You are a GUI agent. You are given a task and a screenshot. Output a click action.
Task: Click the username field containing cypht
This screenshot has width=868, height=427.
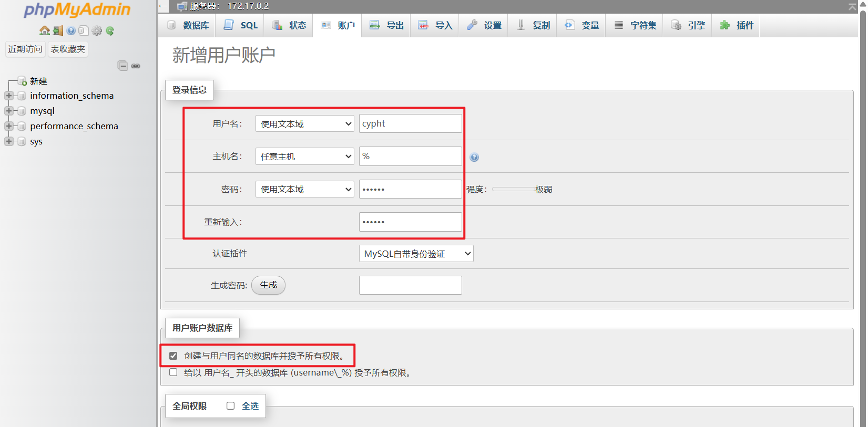coord(411,123)
